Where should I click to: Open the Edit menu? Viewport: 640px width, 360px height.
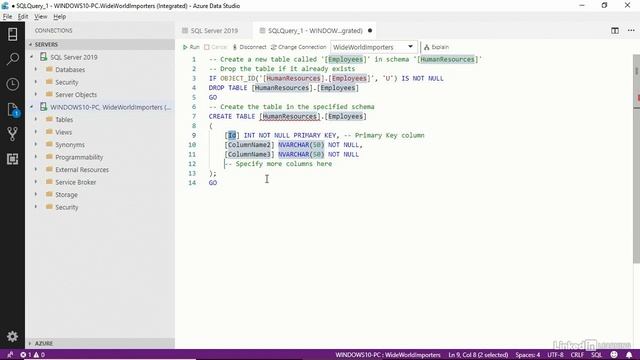coord(23,17)
